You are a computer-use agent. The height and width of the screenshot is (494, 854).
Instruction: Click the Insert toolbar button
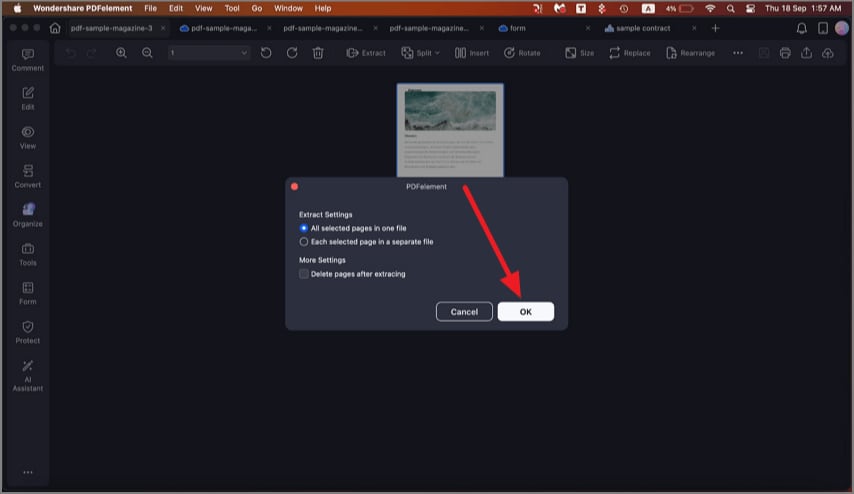(x=472, y=53)
